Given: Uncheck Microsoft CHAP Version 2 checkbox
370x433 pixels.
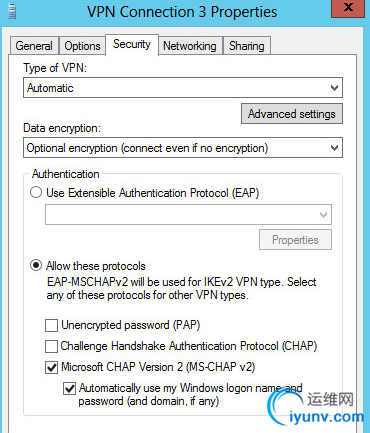Looking at the screenshot, I should pos(51,367).
